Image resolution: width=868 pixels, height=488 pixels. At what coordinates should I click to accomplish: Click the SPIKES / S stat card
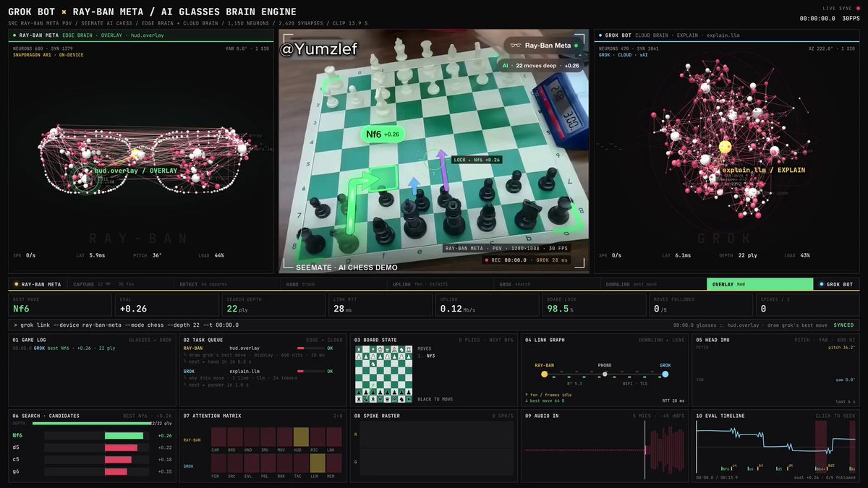(x=809, y=305)
